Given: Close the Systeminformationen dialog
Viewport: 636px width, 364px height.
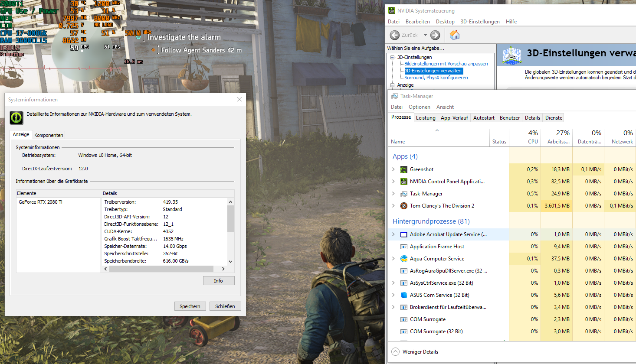Looking at the screenshot, I should pyautogui.click(x=239, y=100).
